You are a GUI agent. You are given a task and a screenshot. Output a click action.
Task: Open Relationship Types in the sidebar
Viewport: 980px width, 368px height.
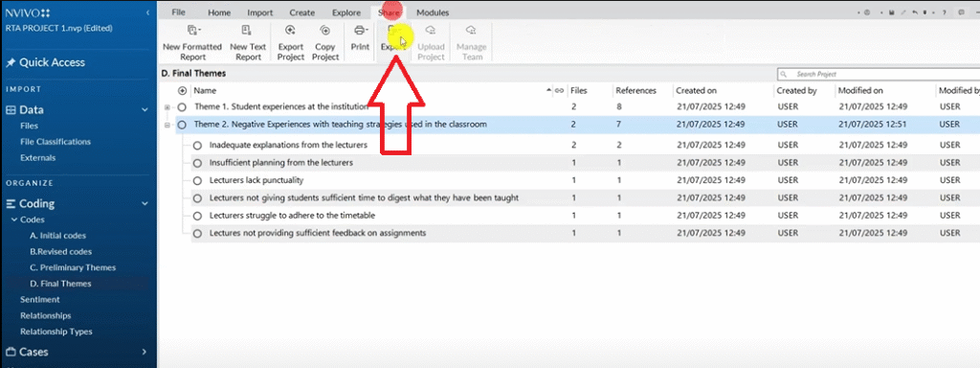56,332
